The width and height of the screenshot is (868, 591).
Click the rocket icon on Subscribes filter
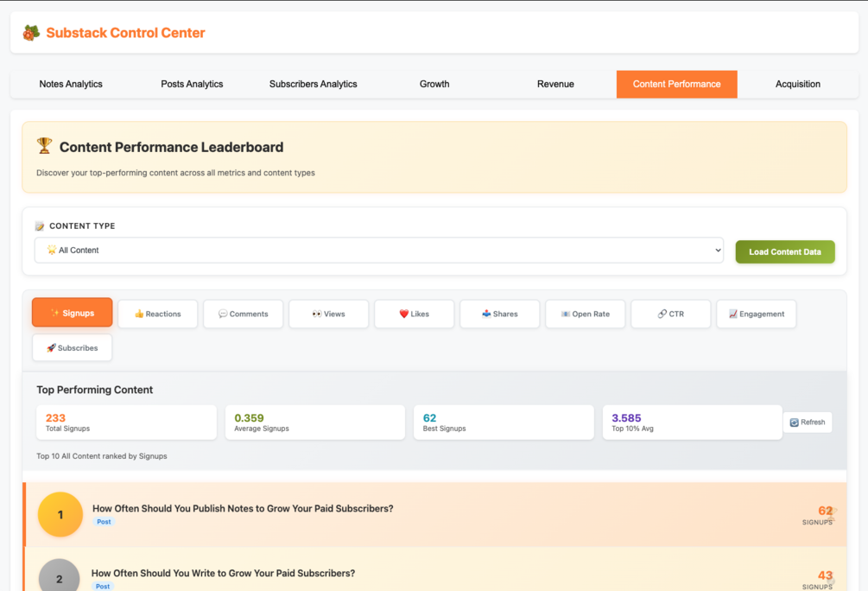(51, 348)
